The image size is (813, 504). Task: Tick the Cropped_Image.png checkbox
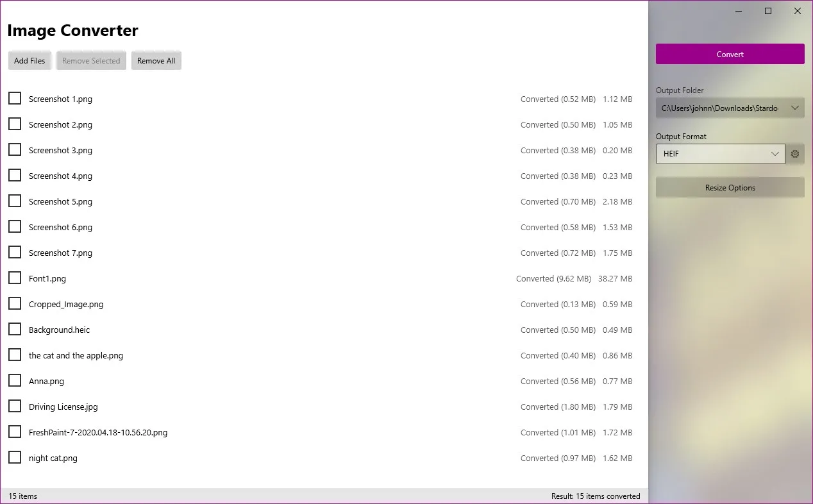point(15,303)
